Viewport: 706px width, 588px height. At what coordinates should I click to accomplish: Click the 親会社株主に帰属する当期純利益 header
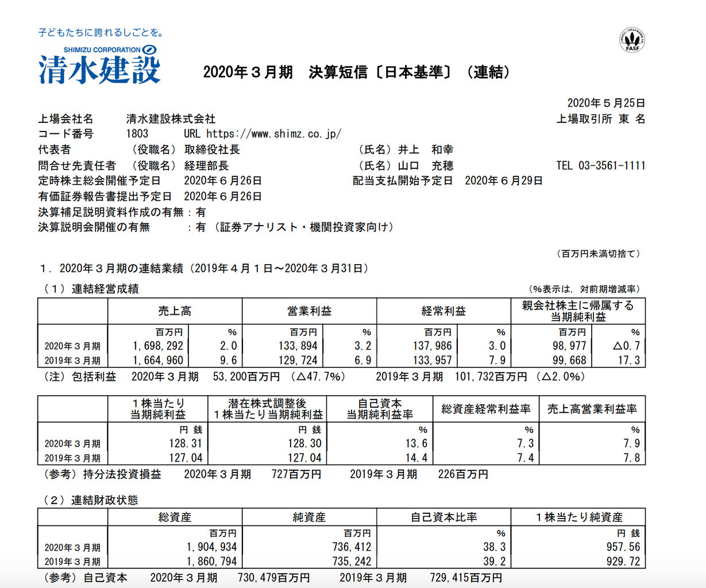click(x=578, y=311)
